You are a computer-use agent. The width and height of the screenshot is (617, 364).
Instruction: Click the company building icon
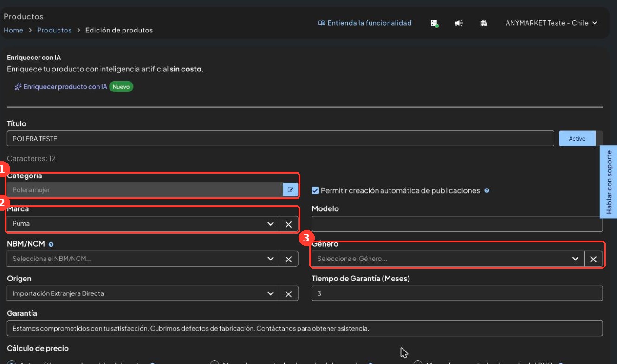[x=483, y=23]
